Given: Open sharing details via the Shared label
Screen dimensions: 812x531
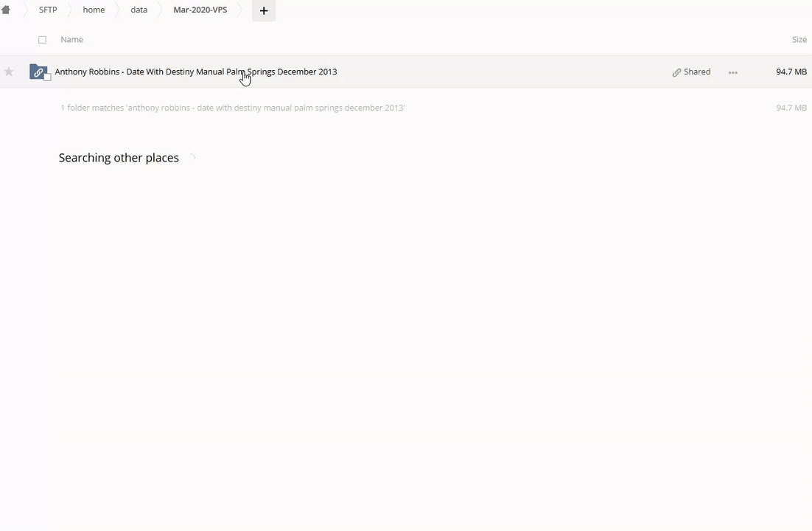Looking at the screenshot, I should point(697,72).
